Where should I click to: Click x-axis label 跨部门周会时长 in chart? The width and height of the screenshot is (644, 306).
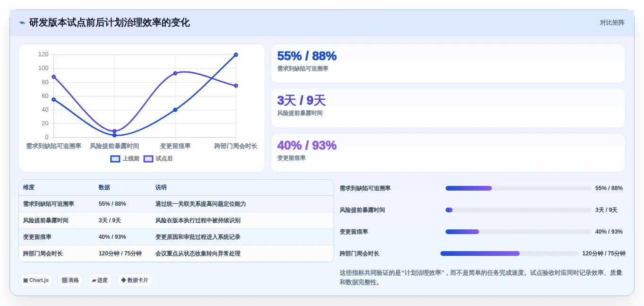coord(236,146)
